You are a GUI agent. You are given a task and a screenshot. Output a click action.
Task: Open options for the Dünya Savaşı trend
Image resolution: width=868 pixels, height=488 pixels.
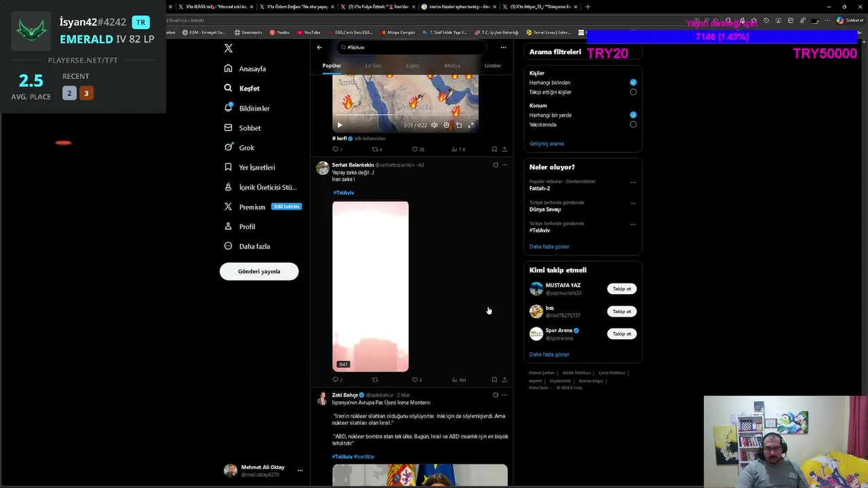click(633, 203)
